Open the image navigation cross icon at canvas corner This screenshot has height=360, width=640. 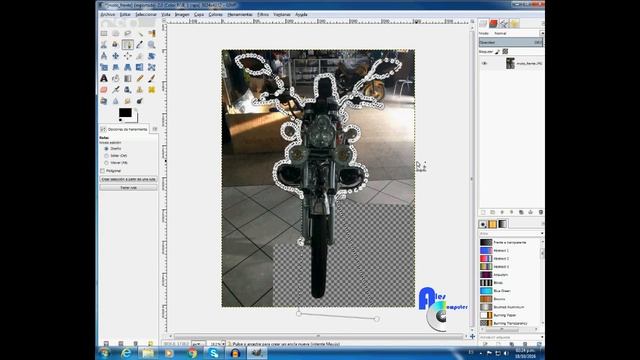(x=472, y=336)
